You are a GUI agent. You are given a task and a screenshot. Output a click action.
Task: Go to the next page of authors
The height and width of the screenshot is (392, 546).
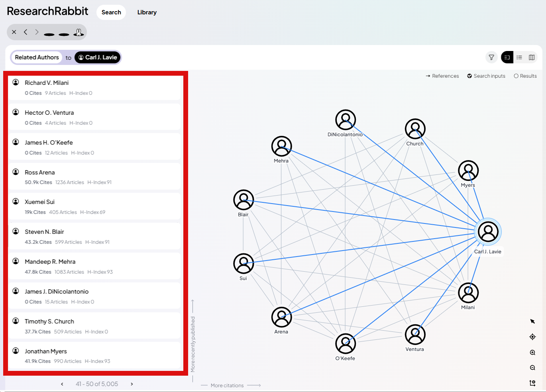(x=132, y=384)
